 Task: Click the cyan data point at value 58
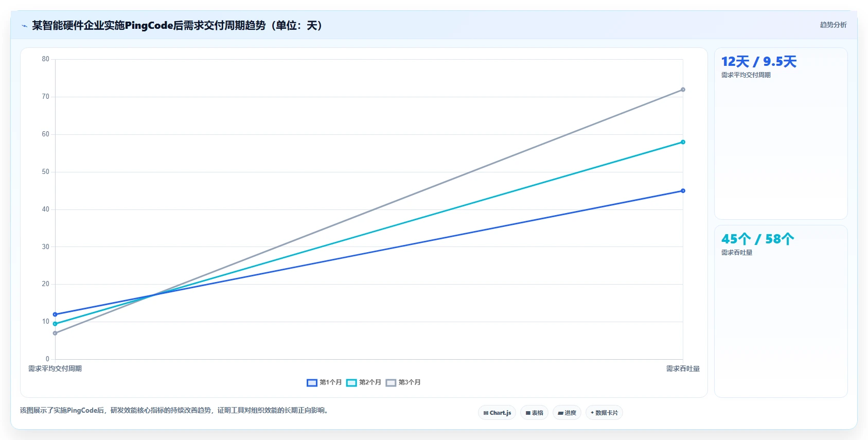click(x=683, y=142)
